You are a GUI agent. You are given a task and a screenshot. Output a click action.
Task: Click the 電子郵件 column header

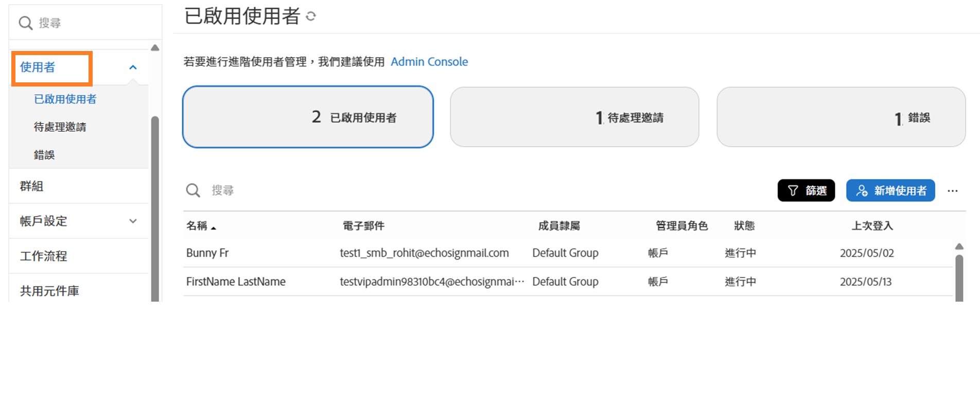pos(364,226)
